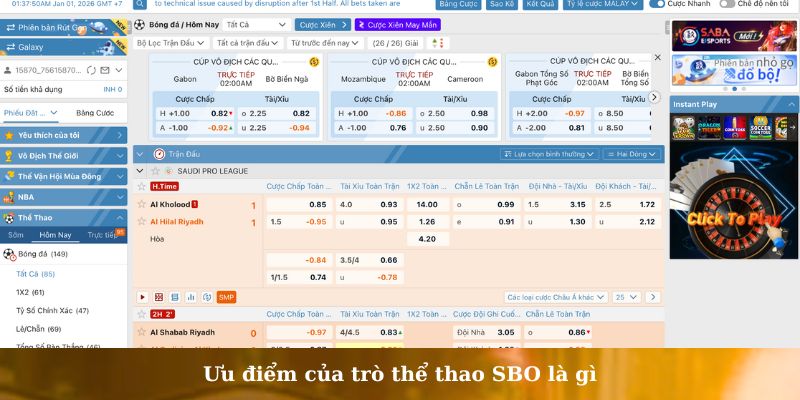The height and width of the screenshot is (400, 800).
Task: Open Yêu thích của tôi favorites
Action: 64,135
